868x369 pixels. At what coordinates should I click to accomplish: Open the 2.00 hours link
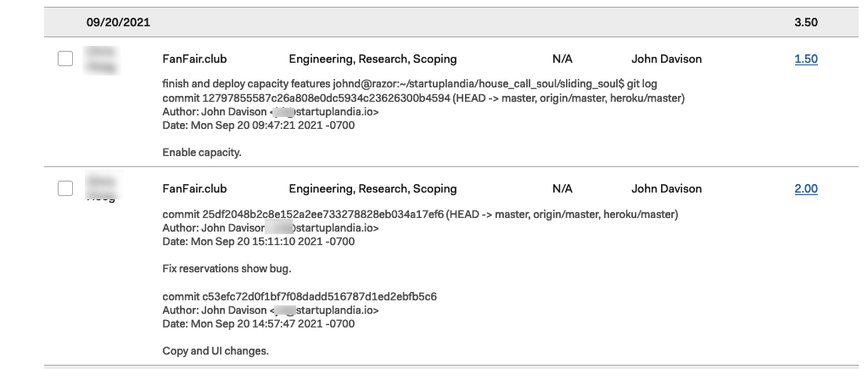point(805,188)
